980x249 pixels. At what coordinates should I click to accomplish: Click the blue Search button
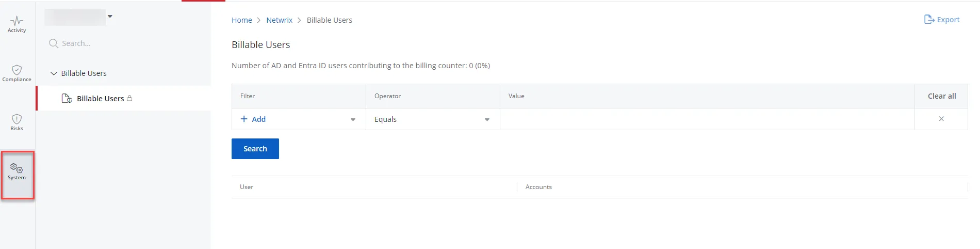pyautogui.click(x=255, y=149)
